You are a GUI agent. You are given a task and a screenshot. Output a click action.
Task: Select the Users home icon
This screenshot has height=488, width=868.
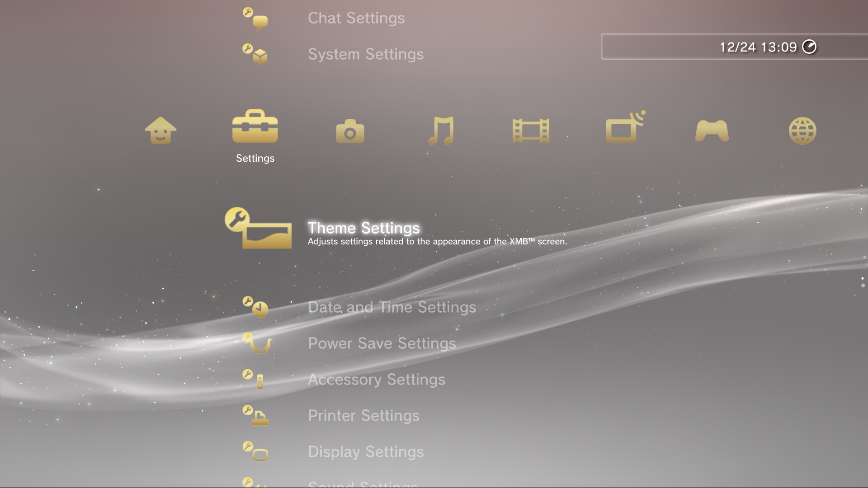[160, 131]
